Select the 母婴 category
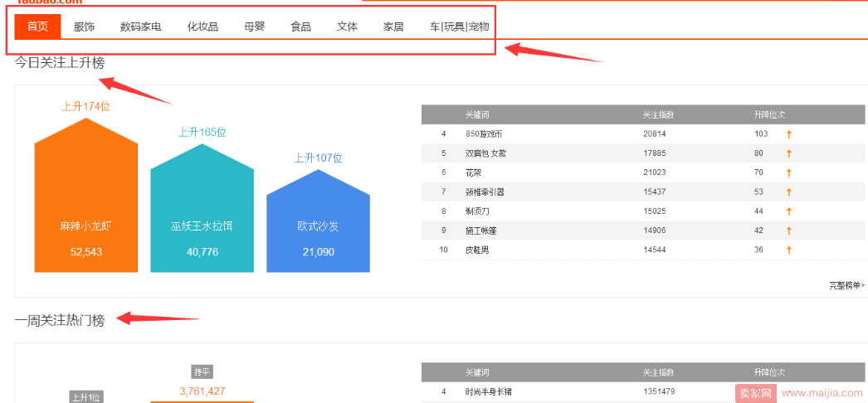This screenshot has width=868, height=403. [x=255, y=27]
